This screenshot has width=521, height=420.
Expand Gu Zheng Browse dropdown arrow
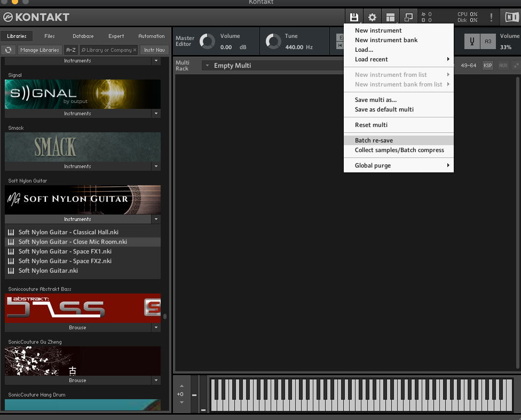(156, 381)
